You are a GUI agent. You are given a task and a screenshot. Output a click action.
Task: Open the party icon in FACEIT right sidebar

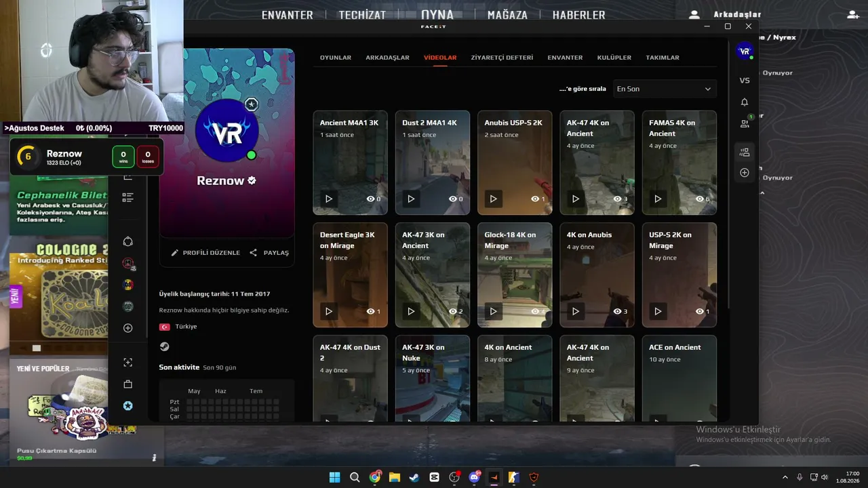[745, 152]
